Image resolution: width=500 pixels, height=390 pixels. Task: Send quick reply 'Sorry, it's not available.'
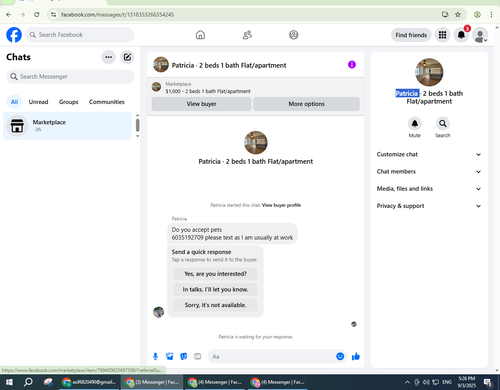click(x=215, y=305)
